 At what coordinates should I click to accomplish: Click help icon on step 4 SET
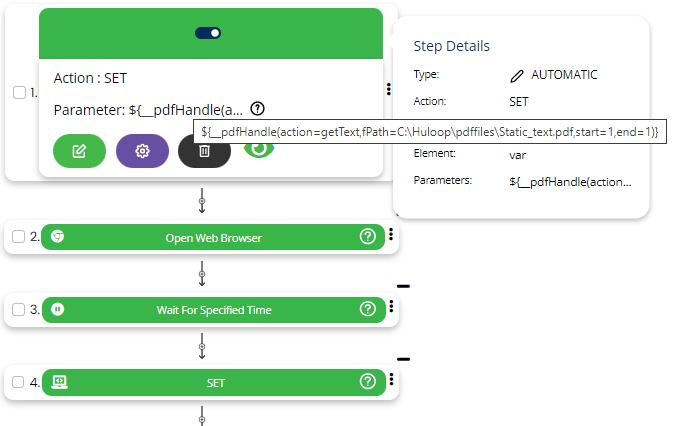point(367,381)
